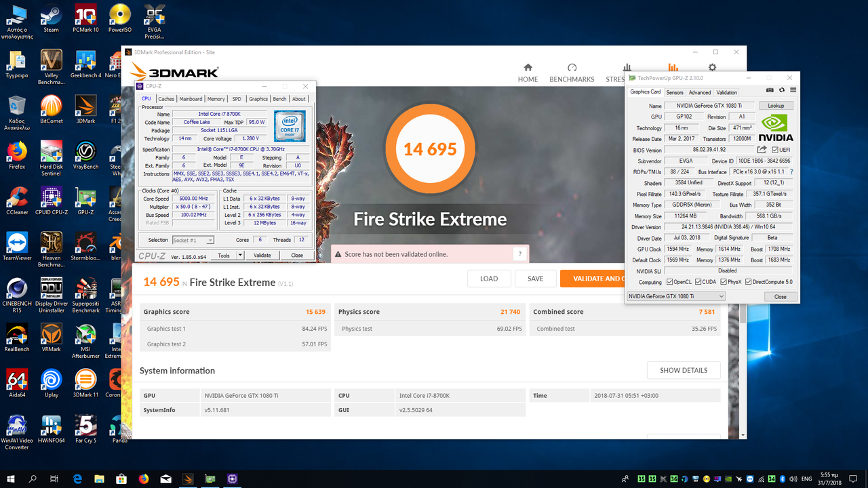Switch to the GPU-Z Sensors tab

click(675, 92)
